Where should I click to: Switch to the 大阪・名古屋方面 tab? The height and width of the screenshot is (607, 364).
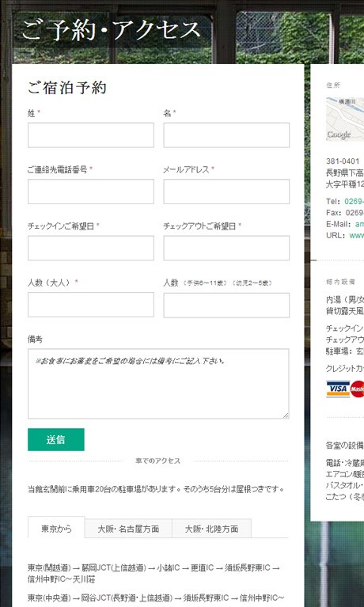pos(128,529)
